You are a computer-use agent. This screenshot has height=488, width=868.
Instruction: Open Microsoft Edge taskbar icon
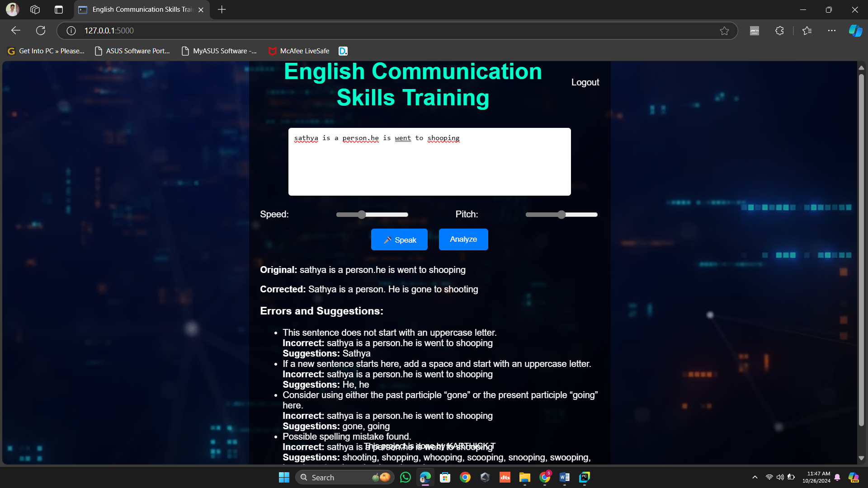click(x=425, y=477)
